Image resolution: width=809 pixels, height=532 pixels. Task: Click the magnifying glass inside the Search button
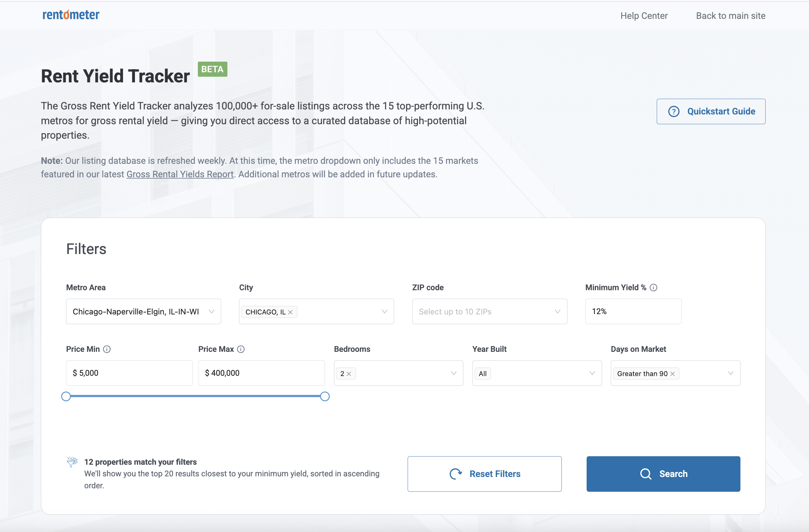645,474
